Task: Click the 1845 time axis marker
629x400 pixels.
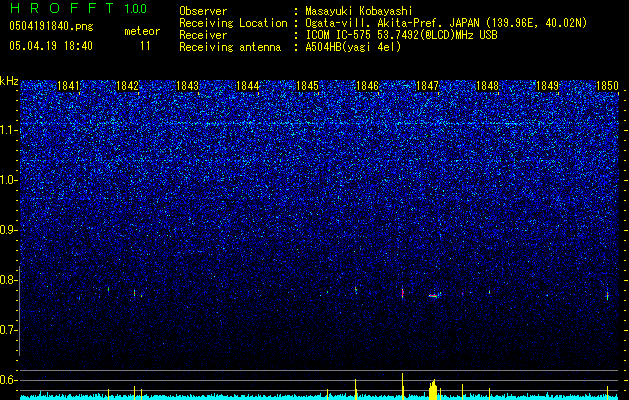Action: [307, 86]
